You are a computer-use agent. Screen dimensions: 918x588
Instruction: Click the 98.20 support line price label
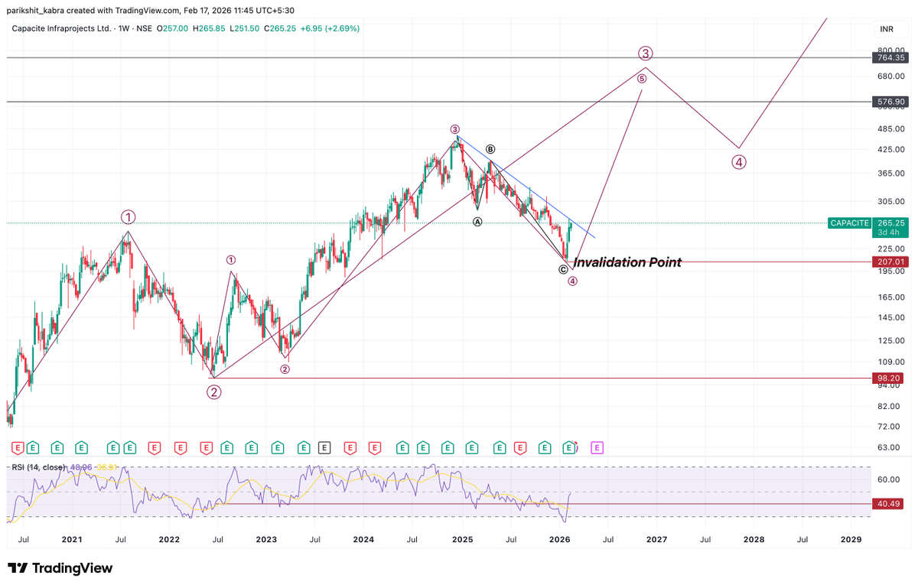(889, 378)
